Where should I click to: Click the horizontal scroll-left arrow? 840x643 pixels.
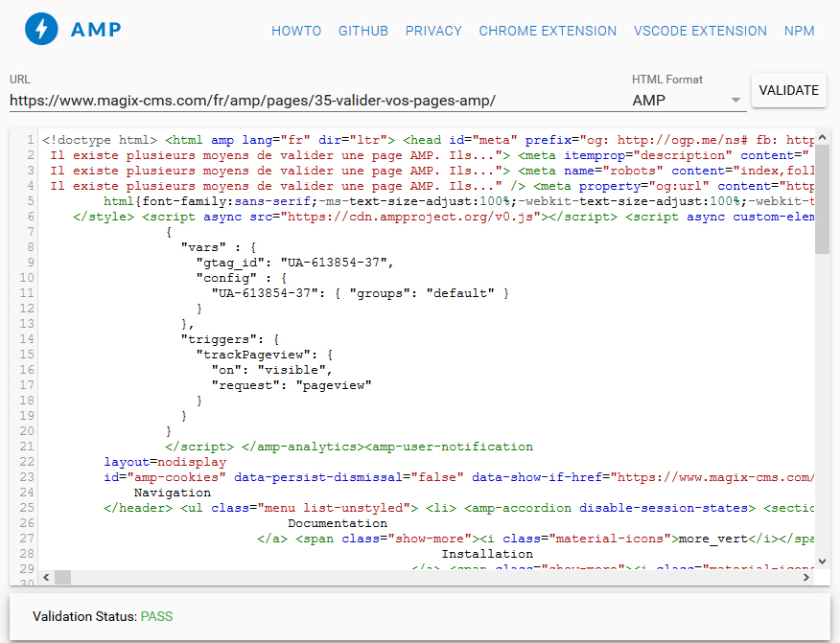click(46, 577)
